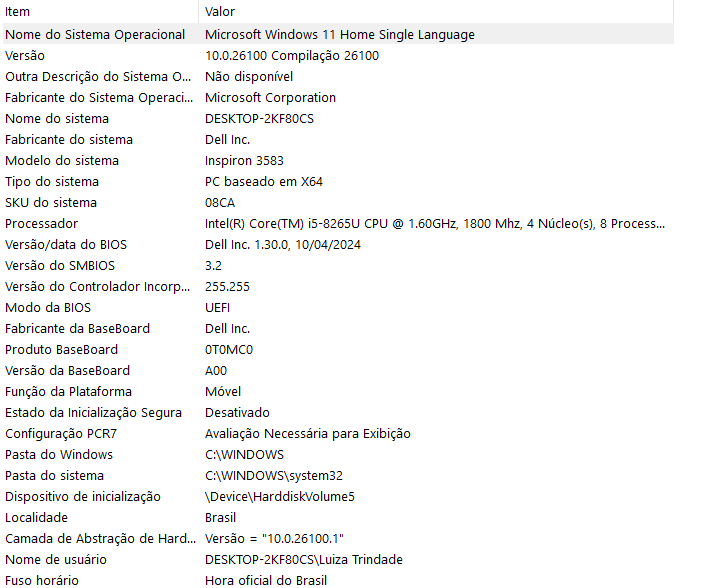The width and height of the screenshot is (711, 588).
Task: Select the 'Nome de usuário' row label
Action: tap(56, 560)
